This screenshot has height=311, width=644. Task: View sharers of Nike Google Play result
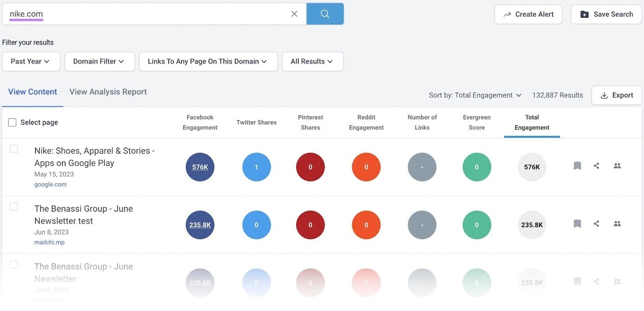[617, 166]
